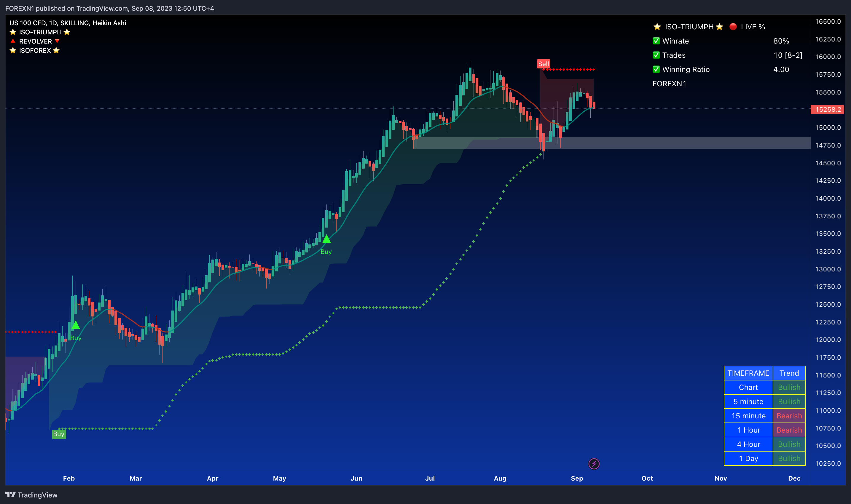
Task: Click the red LIVE circle icon
Action: click(x=733, y=26)
